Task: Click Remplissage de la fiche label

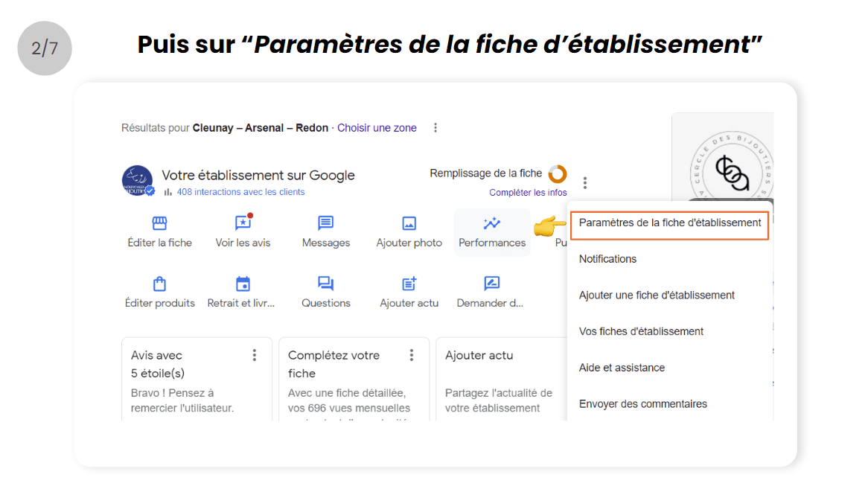Action: click(x=486, y=173)
